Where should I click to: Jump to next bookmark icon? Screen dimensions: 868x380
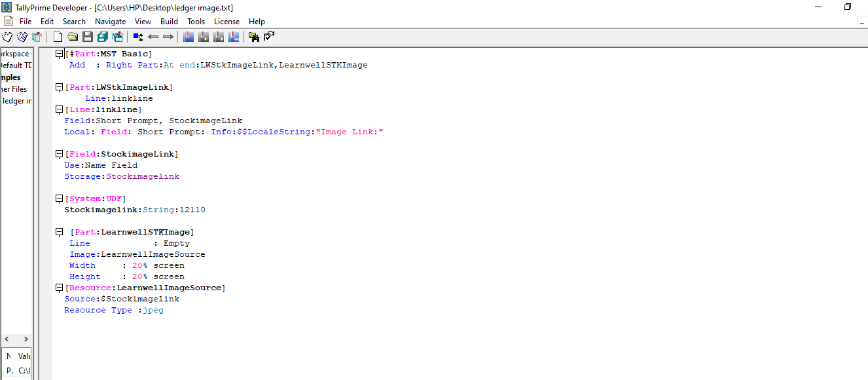[219, 37]
